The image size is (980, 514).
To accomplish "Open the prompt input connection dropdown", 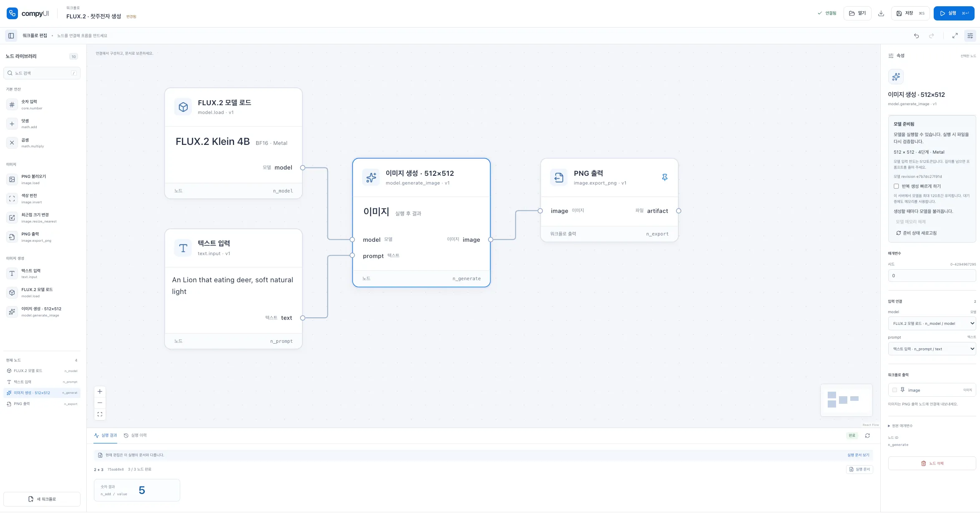I will (932, 349).
